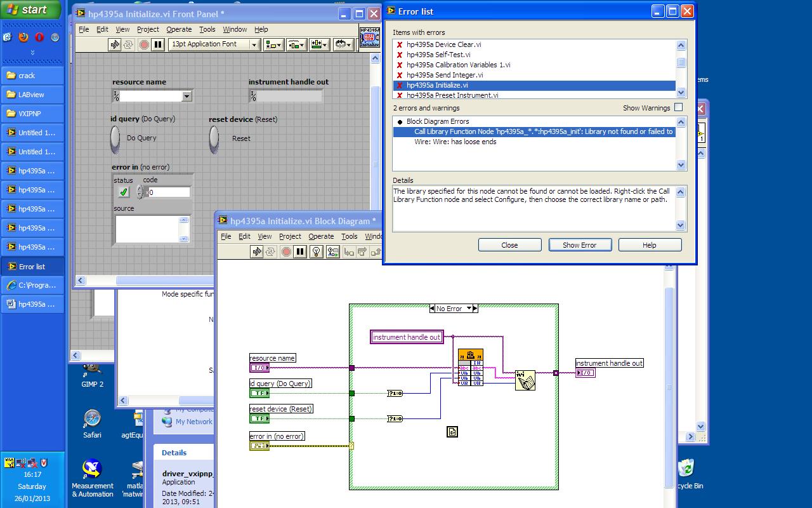Select the instrument handle out local variable

click(x=407, y=337)
